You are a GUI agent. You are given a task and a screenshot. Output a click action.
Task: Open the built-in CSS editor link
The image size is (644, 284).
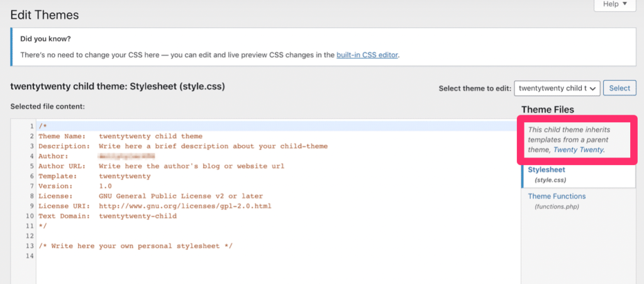[x=367, y=55]
